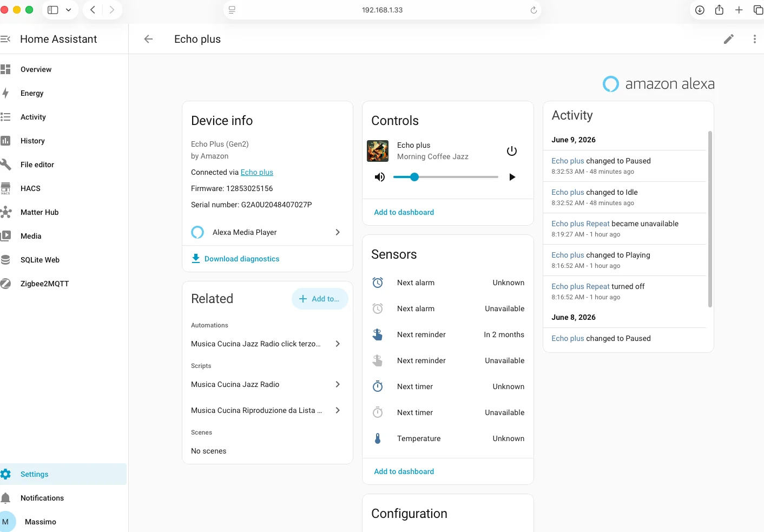Reload the page with the refresh icon

click(x=534, y=10)
